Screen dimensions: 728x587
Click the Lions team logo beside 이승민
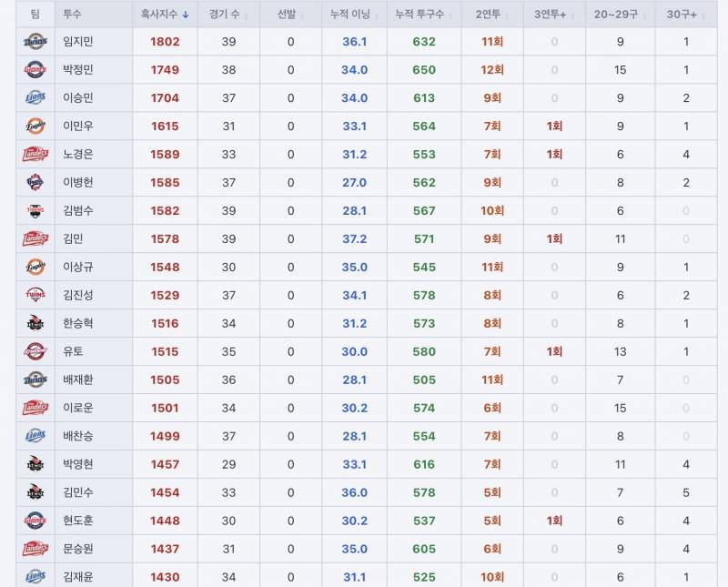35,98
